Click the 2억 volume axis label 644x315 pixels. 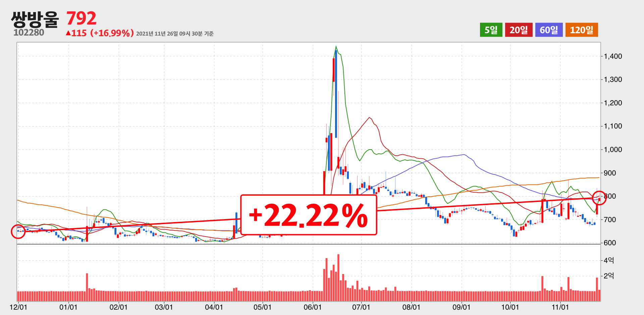pyautogui.click(x=609, y=276)
